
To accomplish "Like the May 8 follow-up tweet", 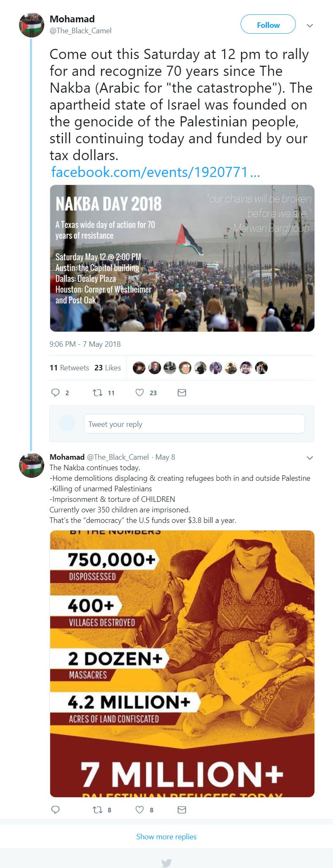I will (x=140, y=809).
